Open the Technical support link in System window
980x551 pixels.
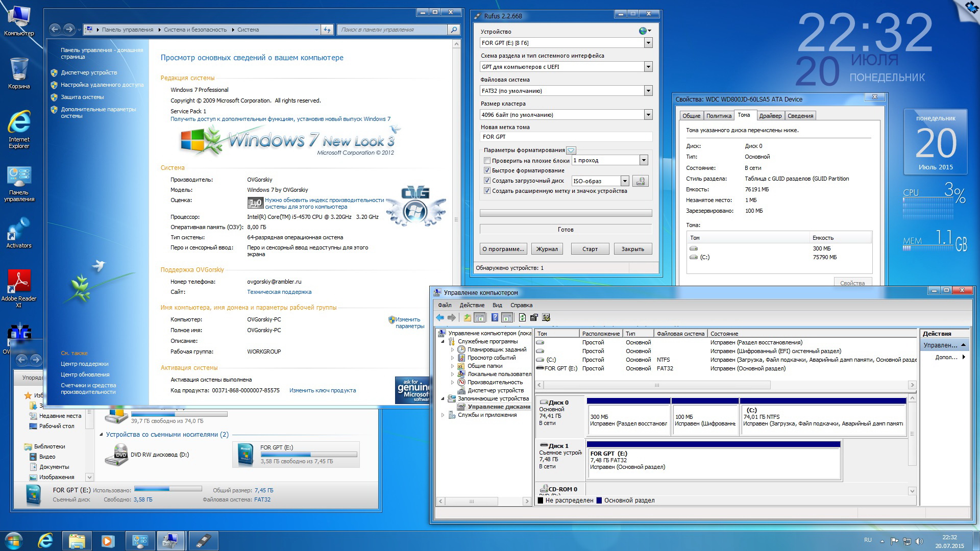[x=279, y=292]
